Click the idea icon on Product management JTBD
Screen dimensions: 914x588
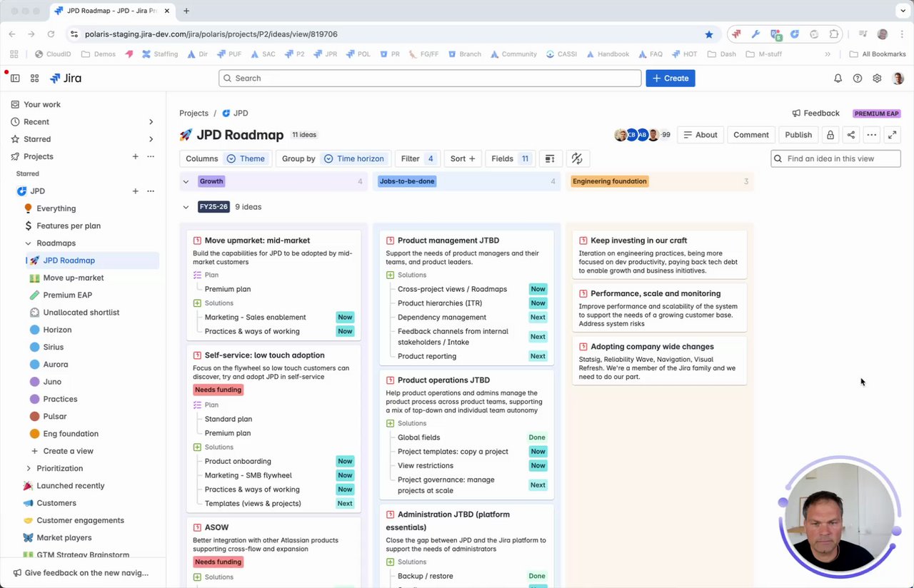[x=391, y=240]
